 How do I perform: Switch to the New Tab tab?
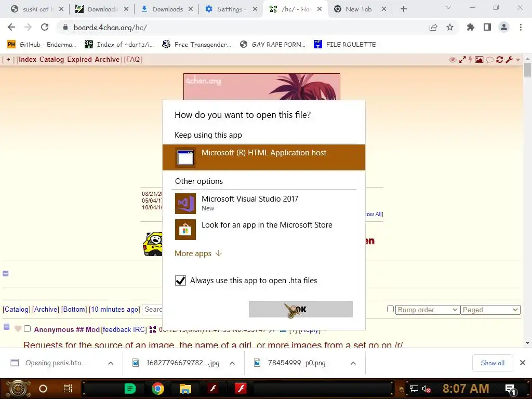[360, 9]
